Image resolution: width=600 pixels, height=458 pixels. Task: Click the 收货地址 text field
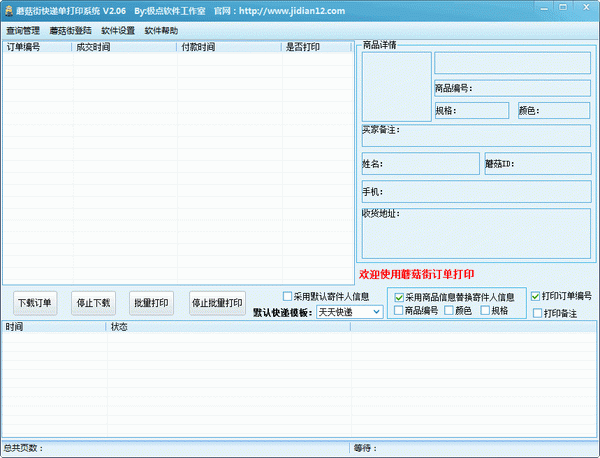476,233
